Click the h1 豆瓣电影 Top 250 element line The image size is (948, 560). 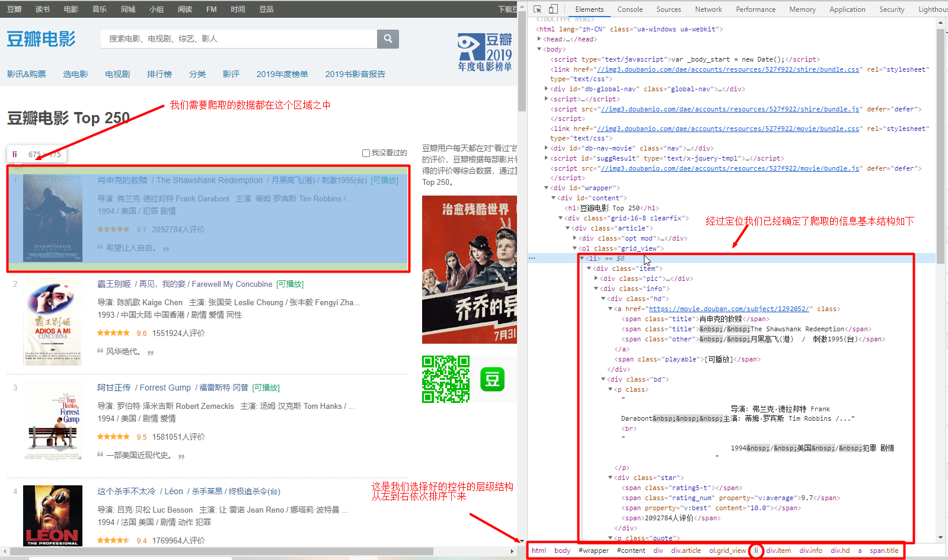pyautogui.click(x=612, y=208)
